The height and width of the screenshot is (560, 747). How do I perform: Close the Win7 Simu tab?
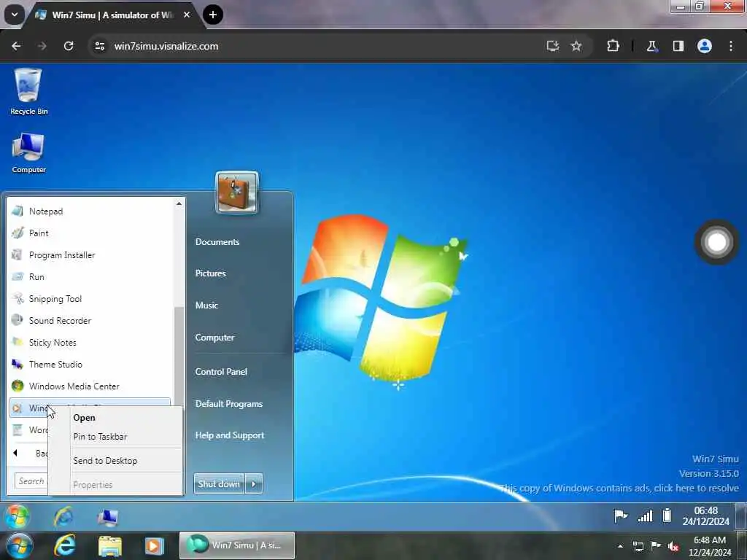click(x=187, y=15)
